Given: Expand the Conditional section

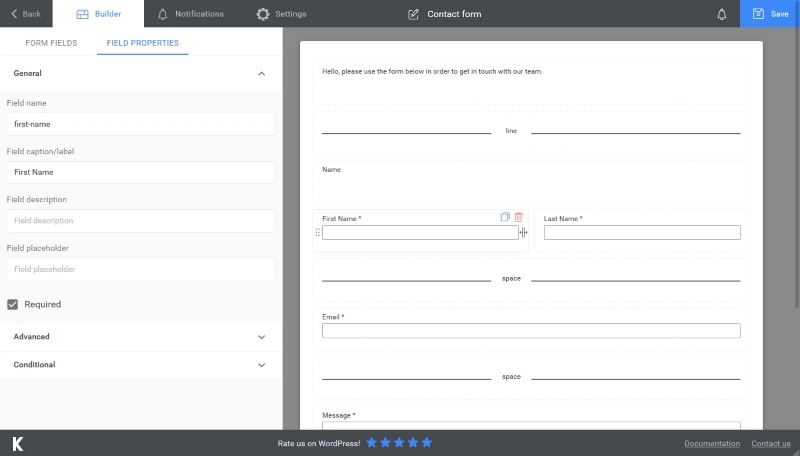Looking at the screenshot, I should coord(261,365).
